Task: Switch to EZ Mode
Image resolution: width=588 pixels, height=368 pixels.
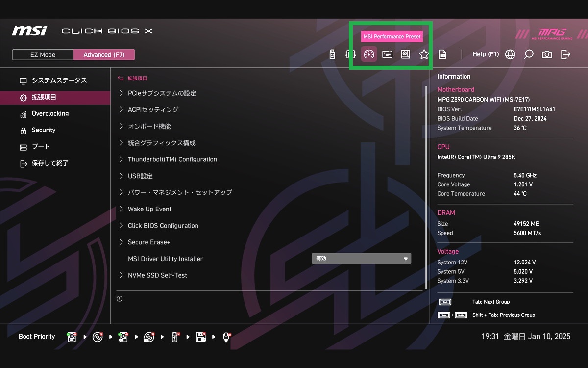Action: point(43,54)
